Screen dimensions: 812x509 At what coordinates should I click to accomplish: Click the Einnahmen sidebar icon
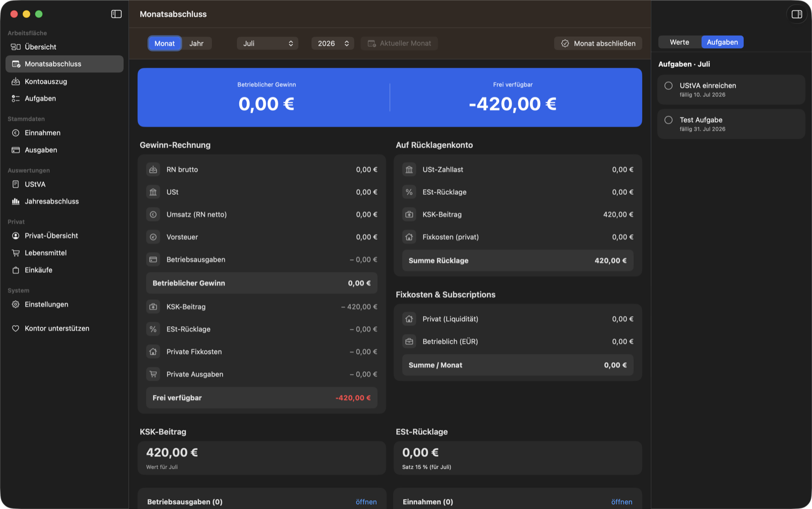pos(16,133)
